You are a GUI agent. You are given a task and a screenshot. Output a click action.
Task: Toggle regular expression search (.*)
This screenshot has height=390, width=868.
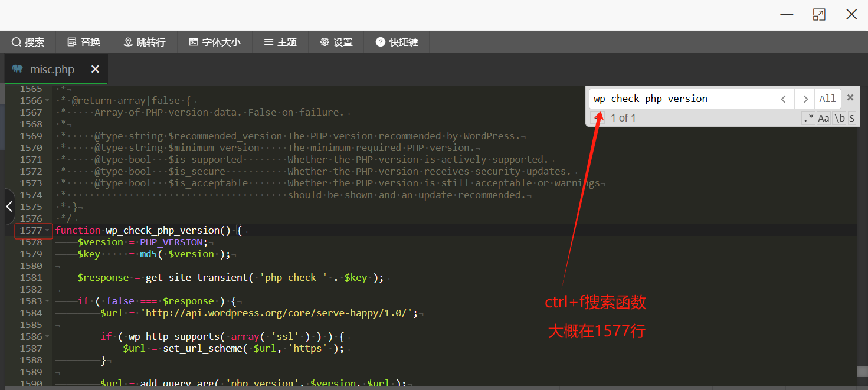808,118
